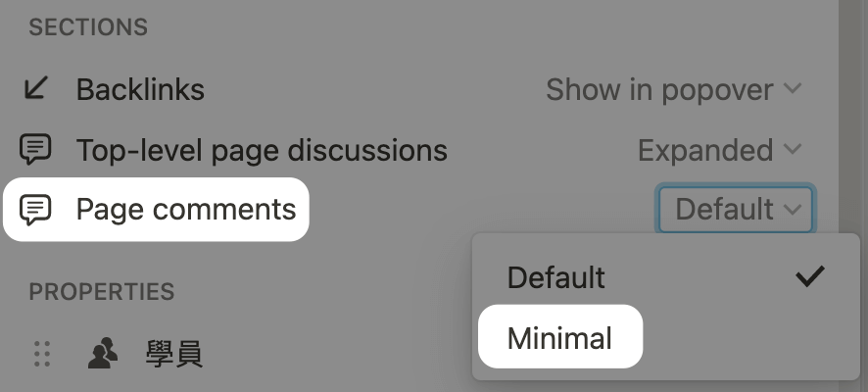Click the people icon beside 學員
Screen dimensions: 868x392
(x=104, y=353)
